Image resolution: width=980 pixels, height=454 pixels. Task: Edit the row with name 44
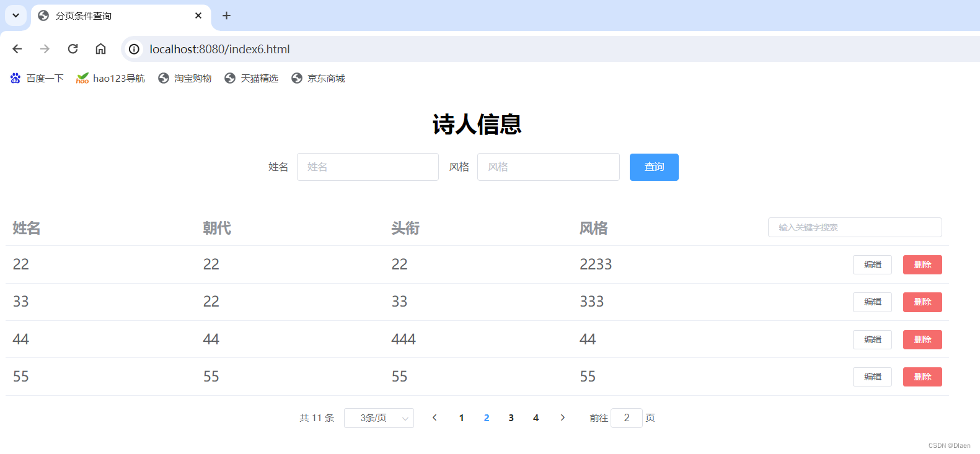(x=872, y=339)
